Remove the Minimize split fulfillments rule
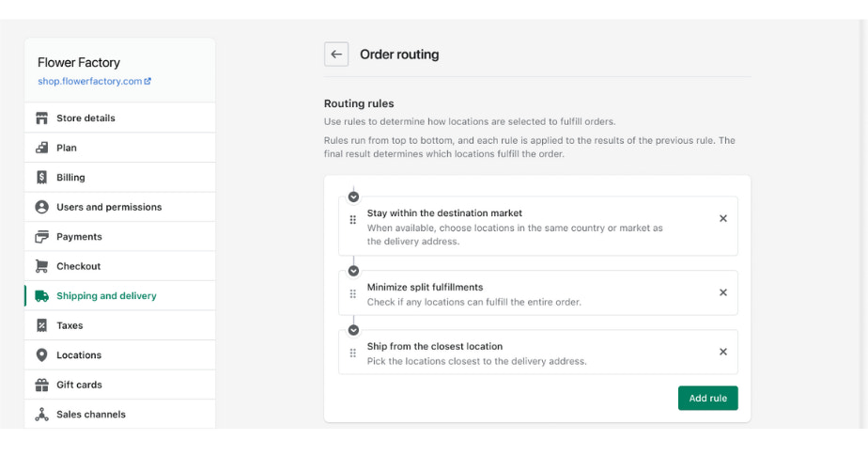 [x=723, y=292]
